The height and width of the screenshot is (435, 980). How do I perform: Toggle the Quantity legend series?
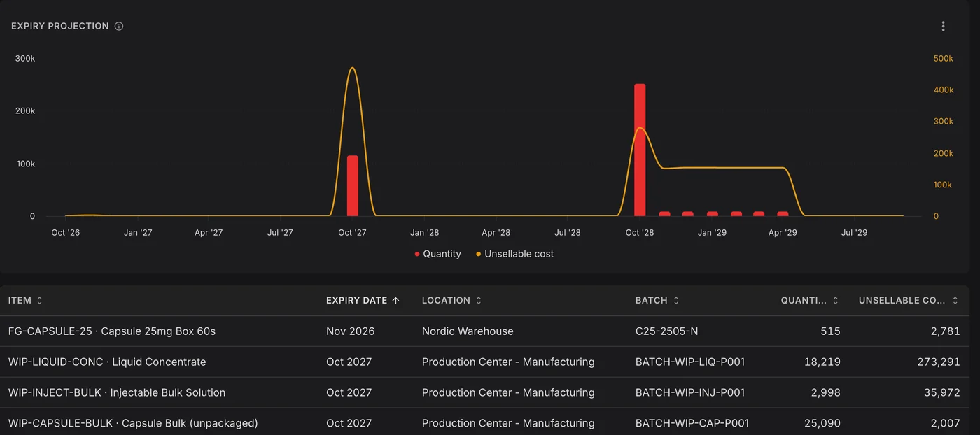pos(438,254)
